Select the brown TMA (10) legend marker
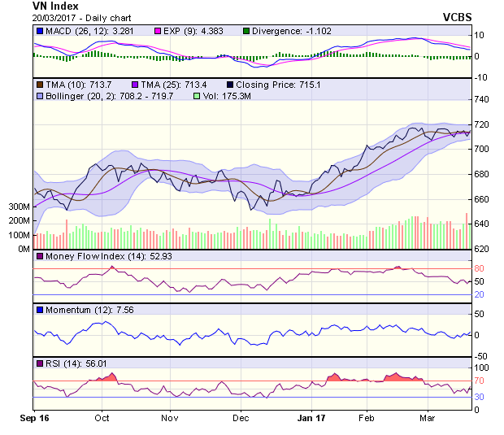The image size is (504, 435). coord(39,84)
